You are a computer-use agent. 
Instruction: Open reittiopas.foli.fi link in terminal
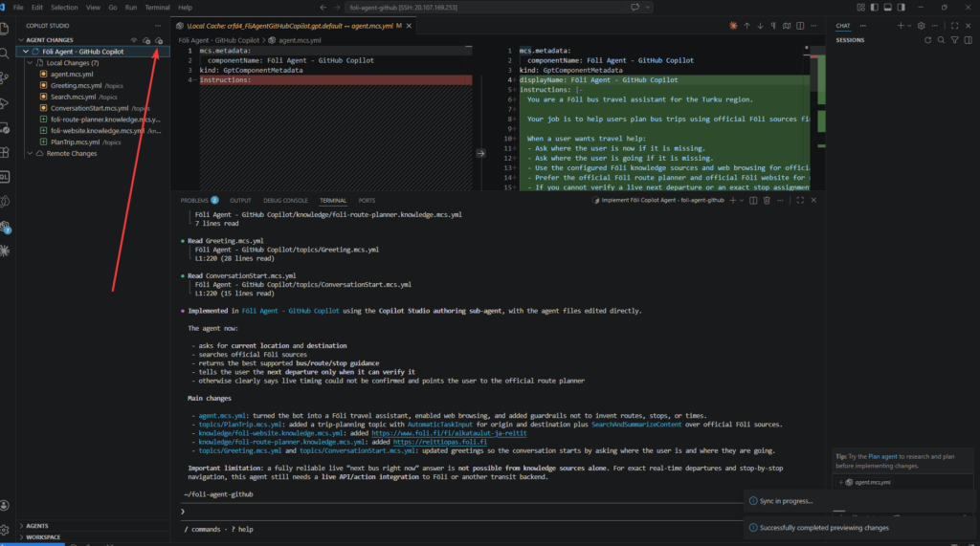click(x=440, y=442)
